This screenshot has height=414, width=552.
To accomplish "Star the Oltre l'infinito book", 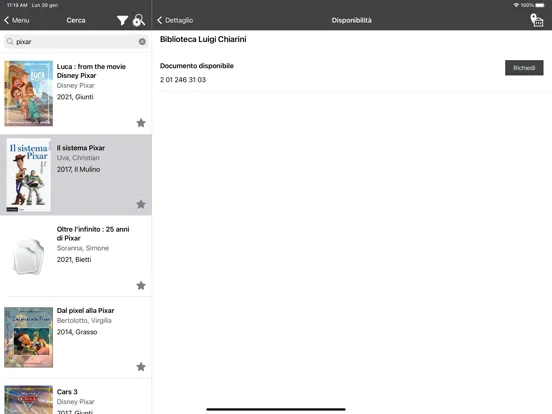I will point(141,286).
